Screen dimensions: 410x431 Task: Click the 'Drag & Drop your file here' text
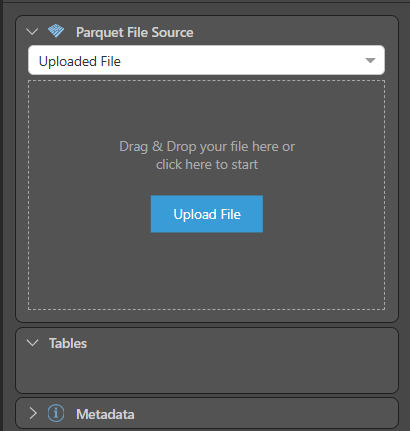[x=200, y=147]
